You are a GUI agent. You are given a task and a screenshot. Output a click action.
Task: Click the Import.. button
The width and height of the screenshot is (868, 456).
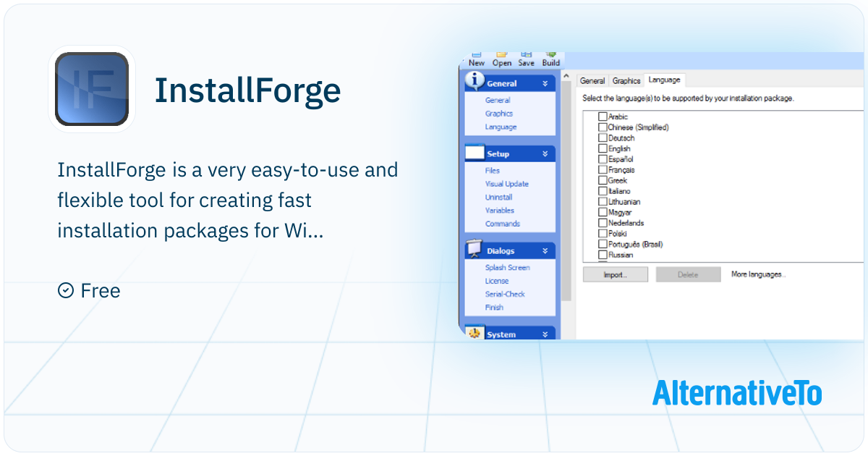[616, 274]
